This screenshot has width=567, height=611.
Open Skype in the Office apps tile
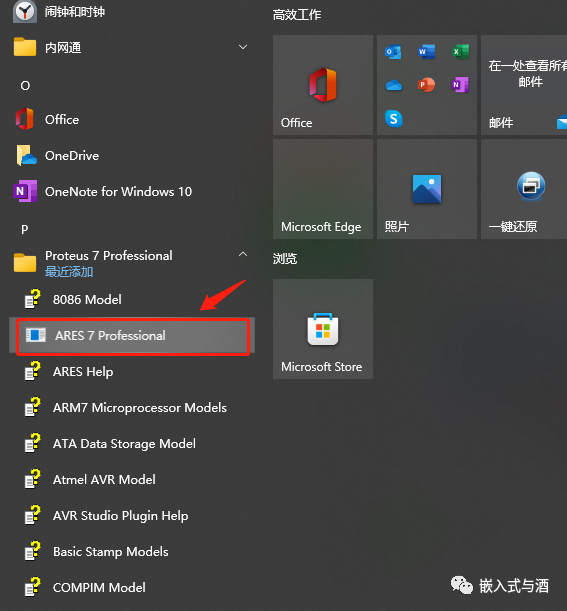394,118
